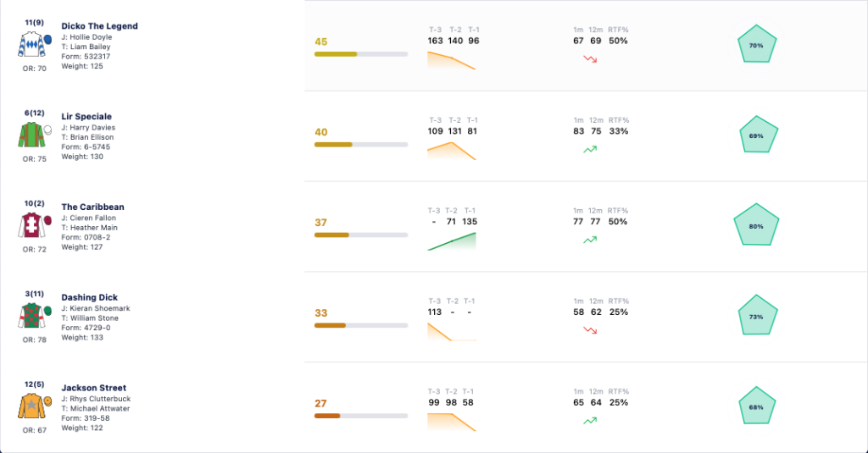The height and width of the screenshot is (453, 868).
Task: Click Lir Speciale's green and brown silks icon
Action: pos(35,135)
